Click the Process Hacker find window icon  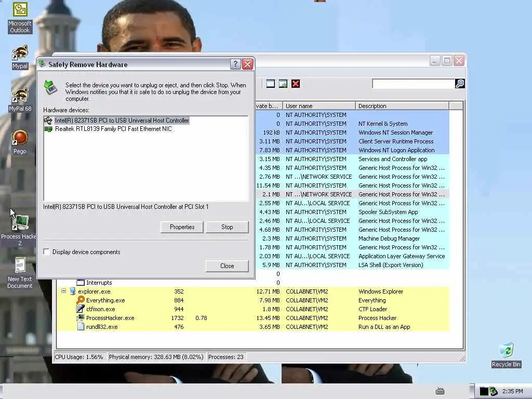[x=270, y=84]
